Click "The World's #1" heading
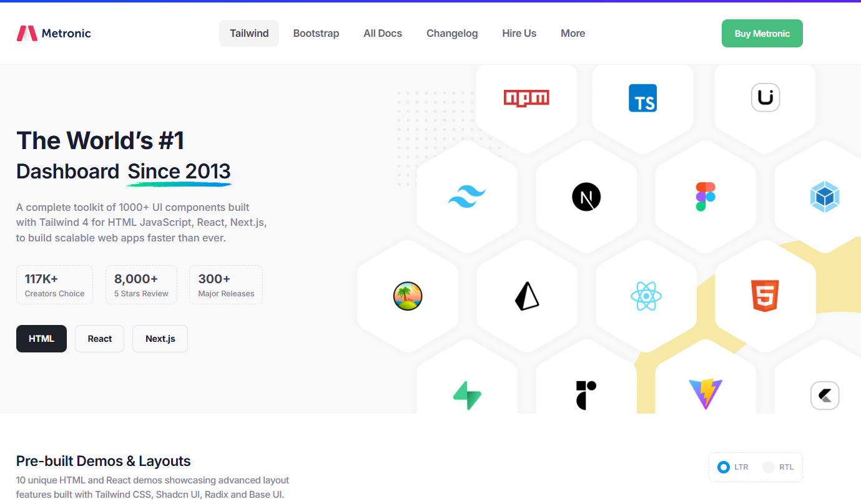The height and width of the screenshot is (504, 861). click(100, 140)
